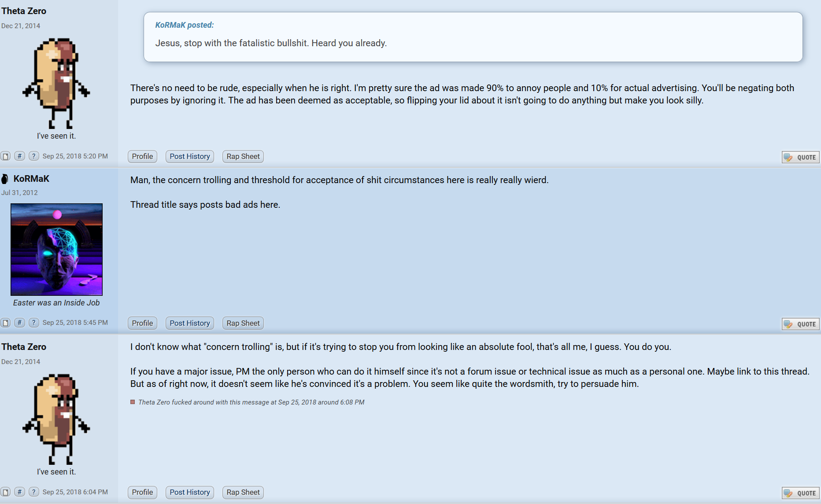Open Rap Sheet on Theta Zero's first post
821x504 pixels.
243,156
